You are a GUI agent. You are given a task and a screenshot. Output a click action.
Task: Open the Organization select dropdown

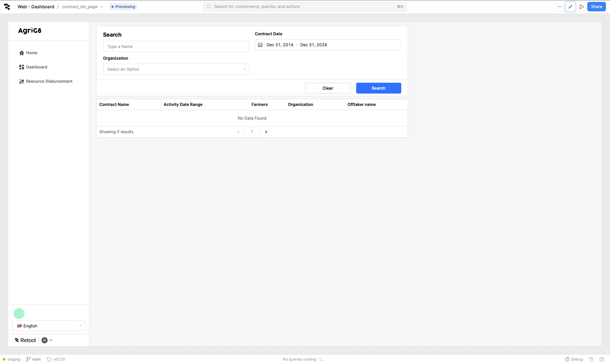click(176, 69)
